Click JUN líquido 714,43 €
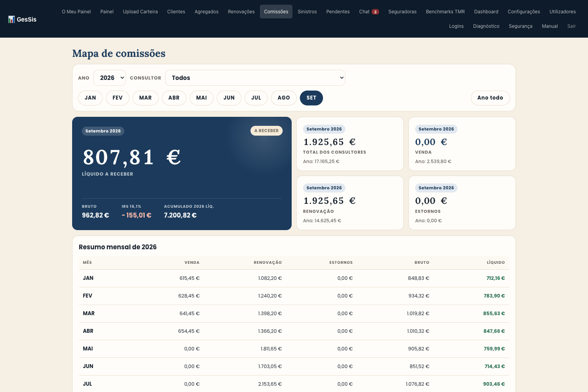Viewport: 588px width, 392px height. click(x=495, y=367)
